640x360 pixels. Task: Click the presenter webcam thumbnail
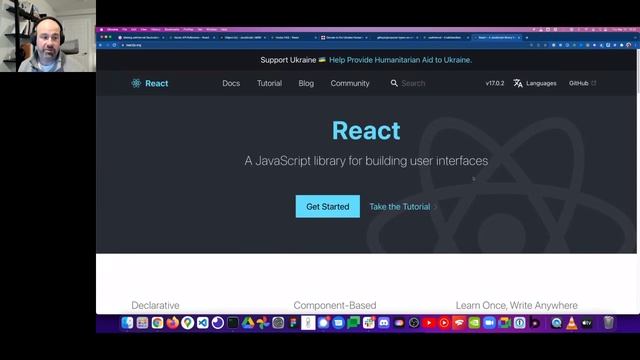tap(48, 36)
